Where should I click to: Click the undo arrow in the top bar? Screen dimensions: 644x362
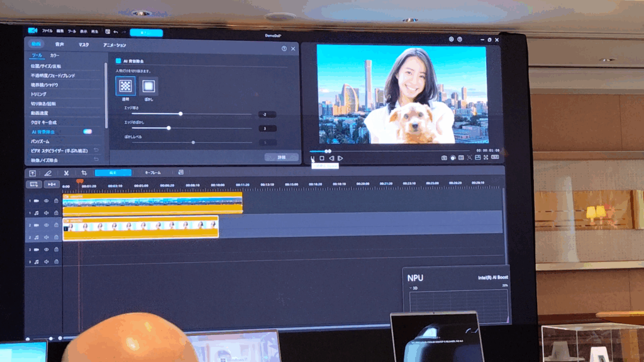pyautogui.click(x=116, y=31)
